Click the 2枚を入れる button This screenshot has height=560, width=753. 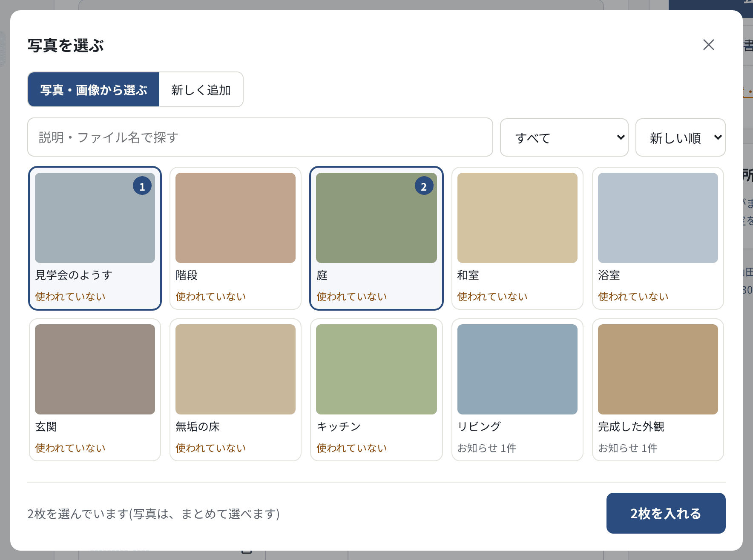coord(666,513)
